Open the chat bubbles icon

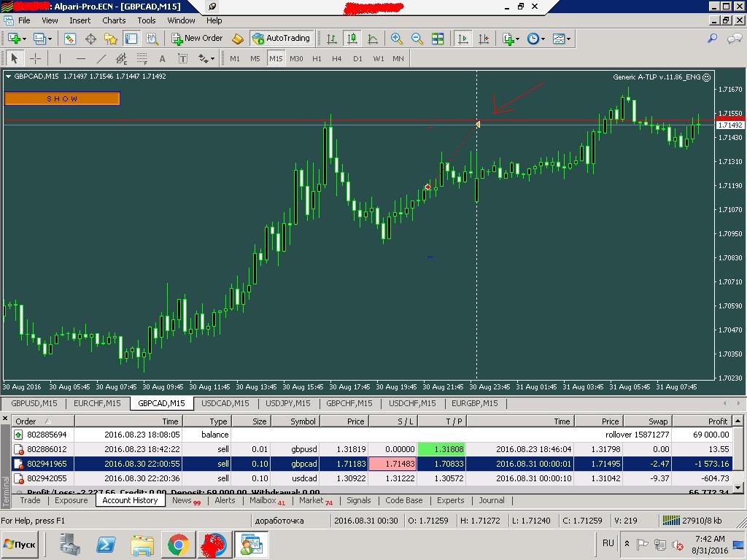(734, 39)
